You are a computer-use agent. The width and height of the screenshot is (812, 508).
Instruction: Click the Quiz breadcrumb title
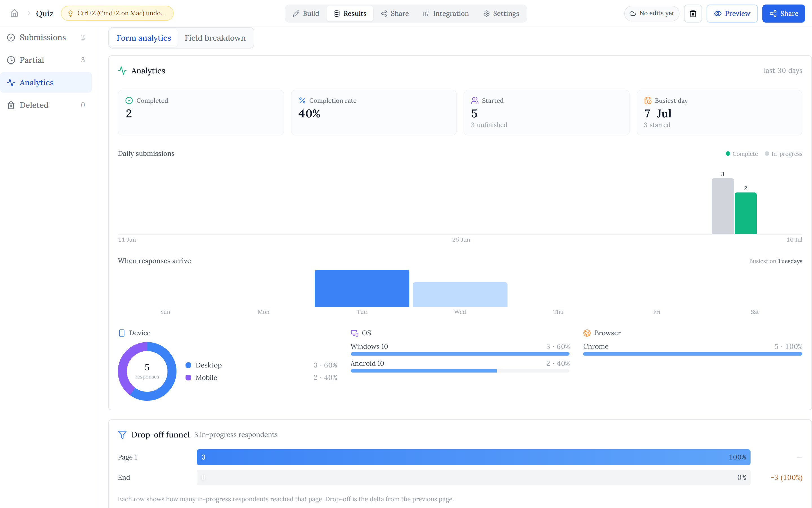[x=45, y=14]
